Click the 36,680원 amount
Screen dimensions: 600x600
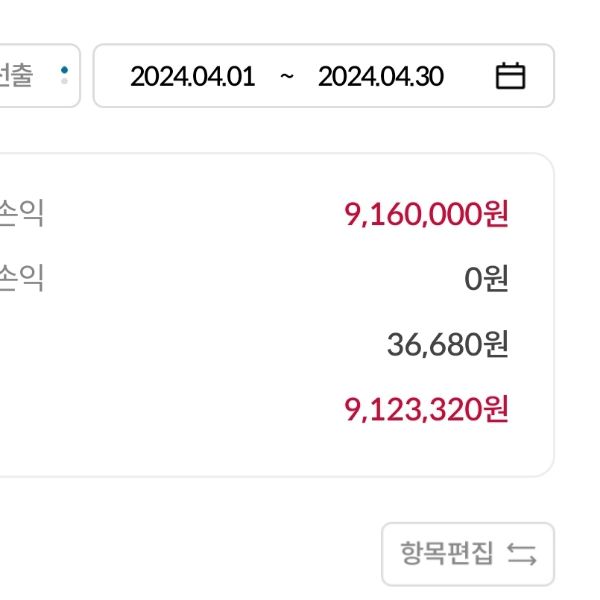click(447, 345)
